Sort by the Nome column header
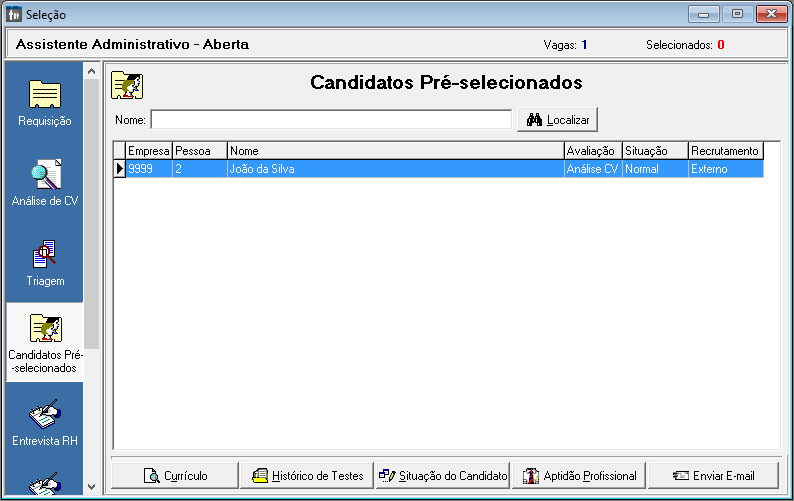 pos(395,151)
